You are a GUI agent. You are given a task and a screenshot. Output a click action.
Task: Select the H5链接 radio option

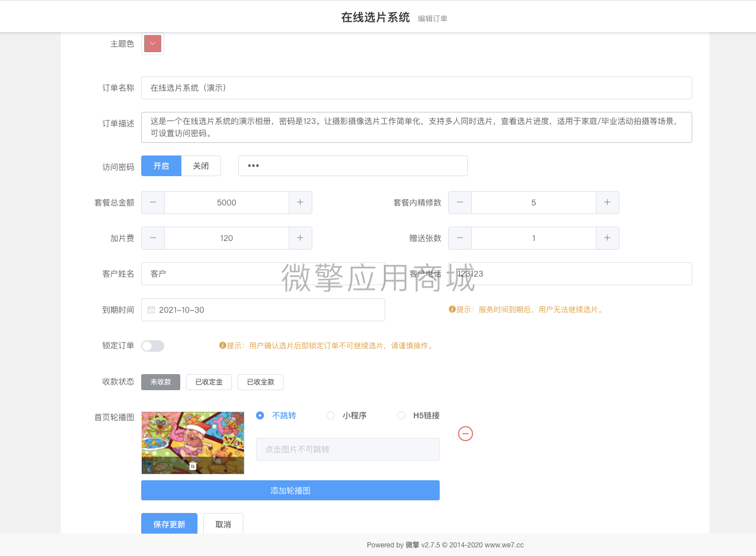[418, 415]
